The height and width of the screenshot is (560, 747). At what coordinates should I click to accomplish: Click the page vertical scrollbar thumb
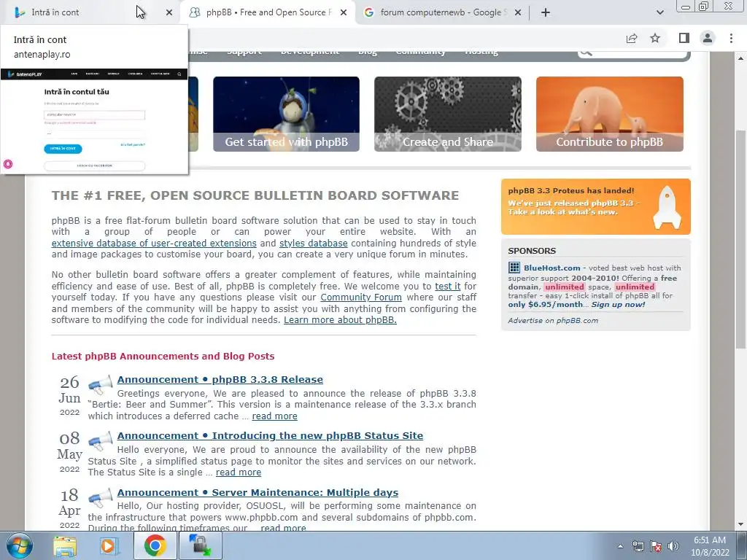coord(741,238)
